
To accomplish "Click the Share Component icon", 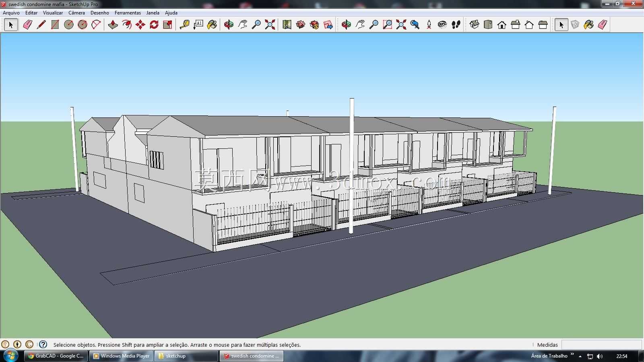I will (328, 25).
